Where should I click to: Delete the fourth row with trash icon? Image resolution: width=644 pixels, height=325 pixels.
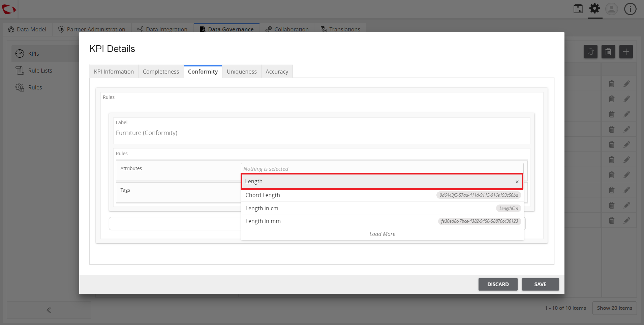click(612, 129)
